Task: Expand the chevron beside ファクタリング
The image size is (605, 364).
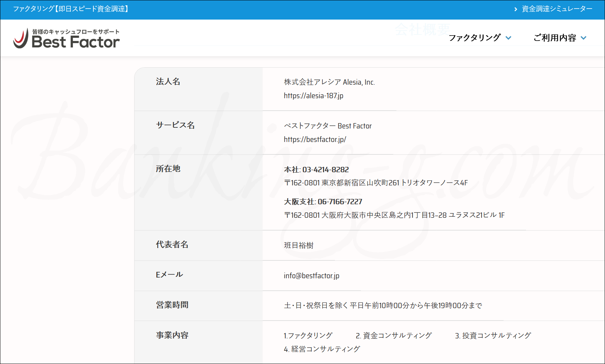Action: point(508,38)
